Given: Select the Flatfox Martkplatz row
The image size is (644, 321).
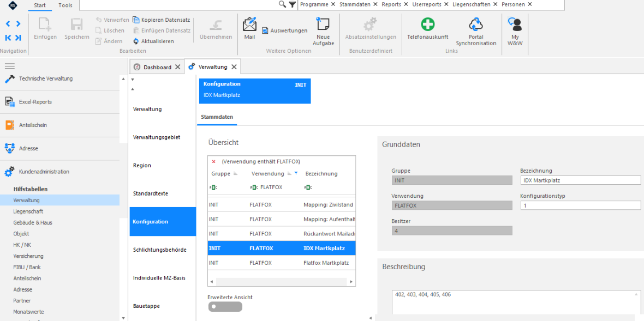Looking at the screenshot, I should 282,262.
